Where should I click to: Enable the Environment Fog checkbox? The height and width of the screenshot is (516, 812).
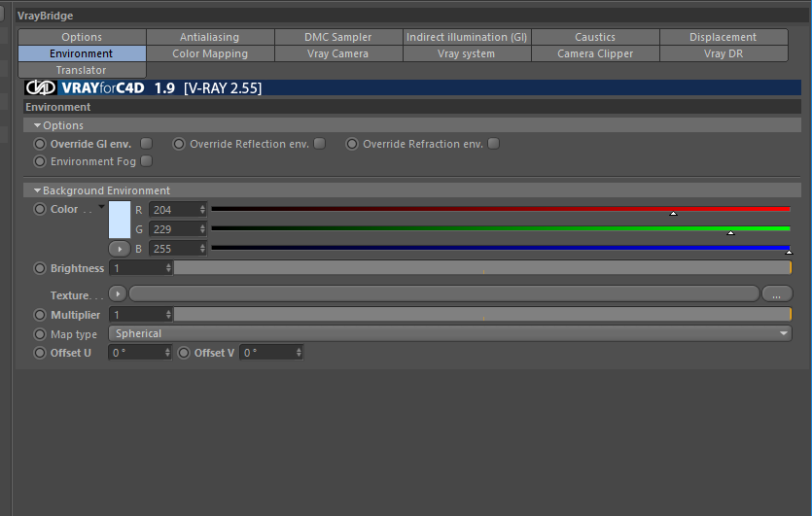click(147, 161)
